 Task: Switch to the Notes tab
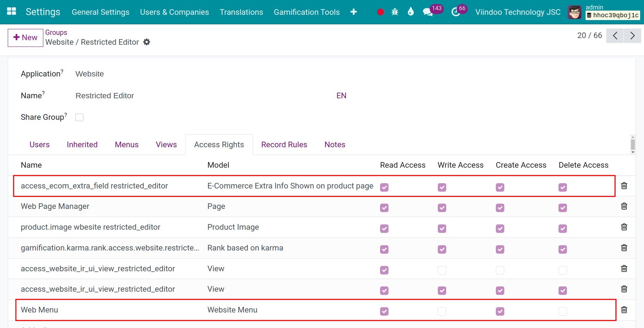(x=335, y=144)
